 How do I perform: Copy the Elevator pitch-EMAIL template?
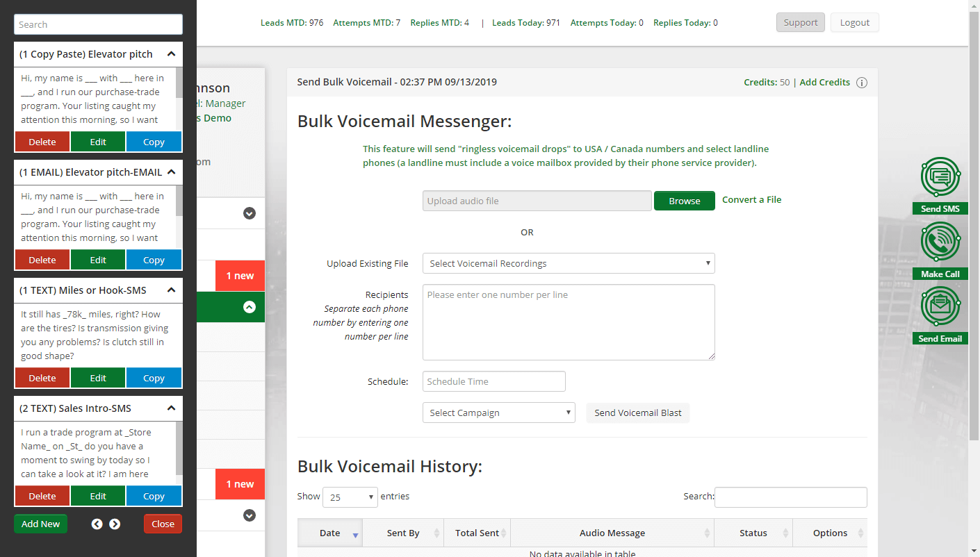coord(154,260)
